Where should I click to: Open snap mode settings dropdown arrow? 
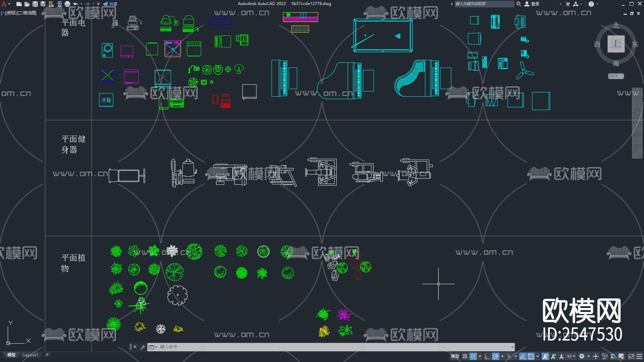pos(480,356)
